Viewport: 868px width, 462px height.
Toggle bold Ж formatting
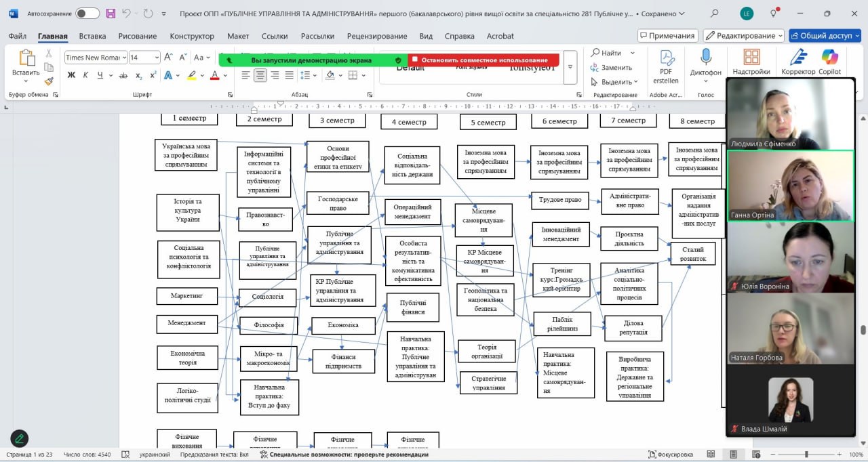coord(71,75)
